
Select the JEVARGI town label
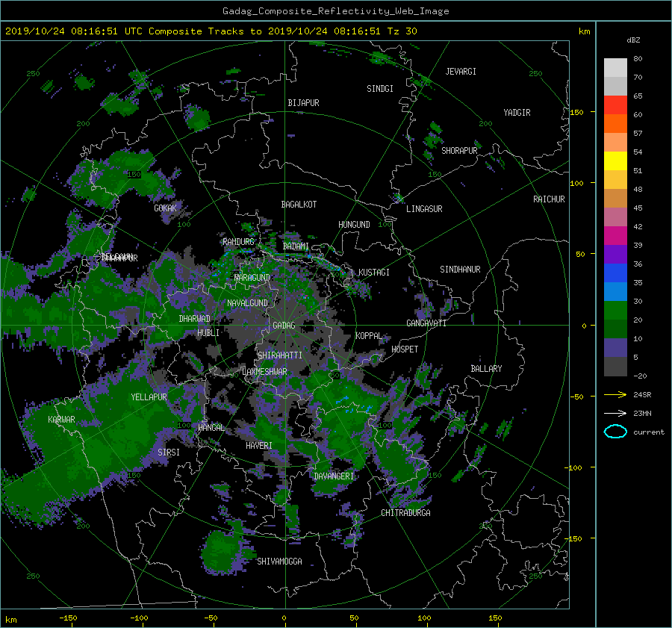461,72
